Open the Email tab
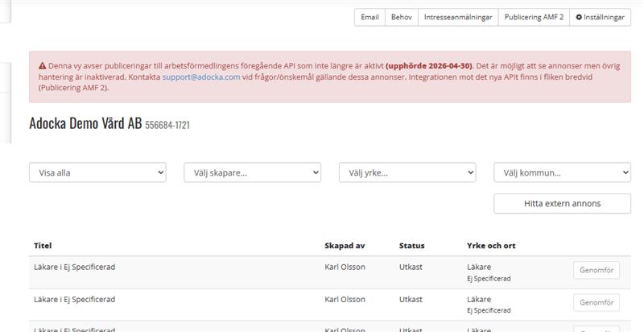This screenshot has width=644, height=332. click(x=369, y=17)
